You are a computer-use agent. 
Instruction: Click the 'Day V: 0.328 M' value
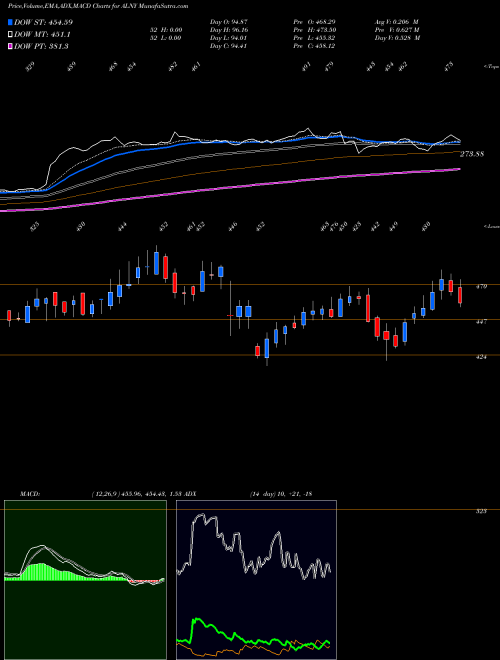coord(397,38)
